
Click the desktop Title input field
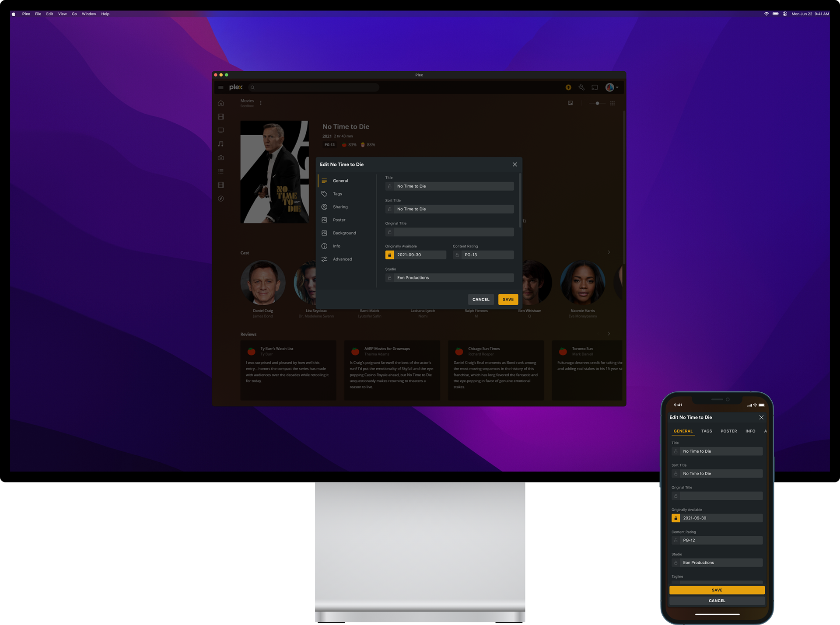(x=454, y=186)
